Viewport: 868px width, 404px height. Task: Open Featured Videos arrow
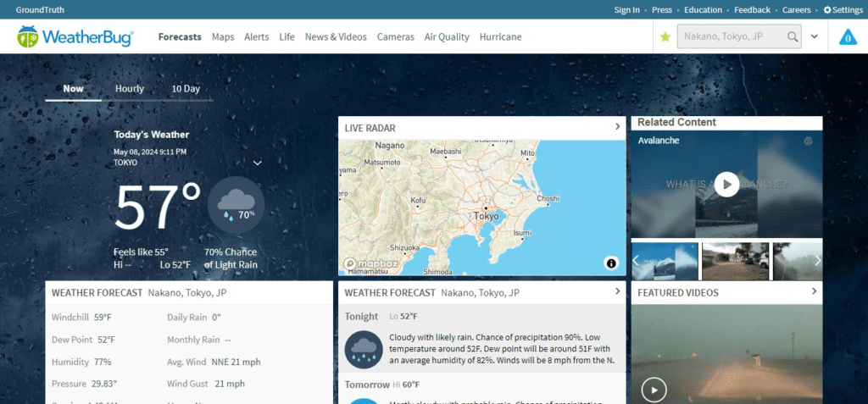(814, 291)
